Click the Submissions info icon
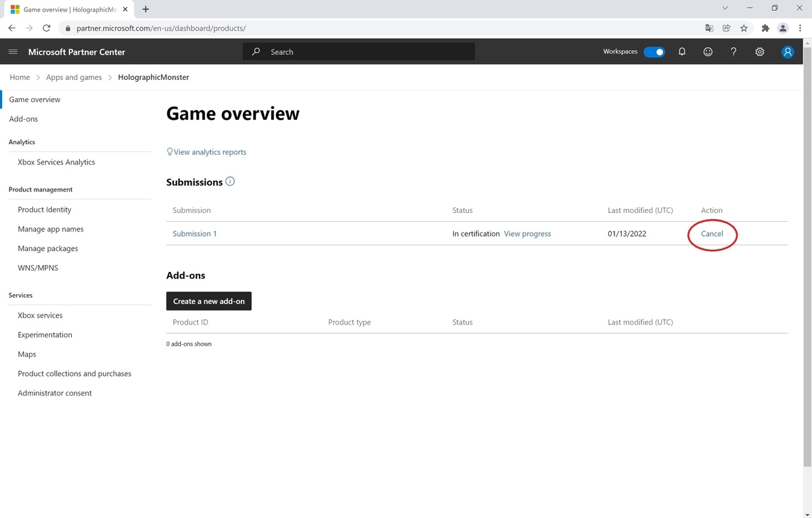Screen dimensions: 812x518 pyautogui.click(x=230, y=181)
